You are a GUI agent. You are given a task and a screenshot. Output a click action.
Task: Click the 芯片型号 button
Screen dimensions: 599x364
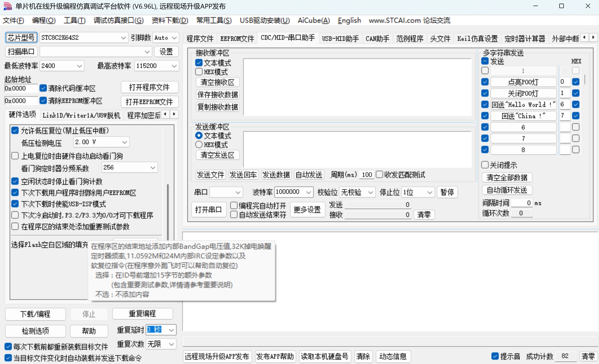click(21, 37)
